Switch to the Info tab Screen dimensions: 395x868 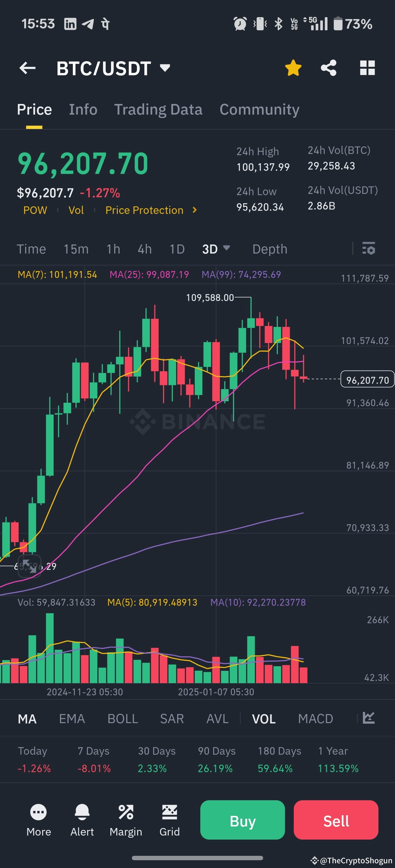coord(83,110)
